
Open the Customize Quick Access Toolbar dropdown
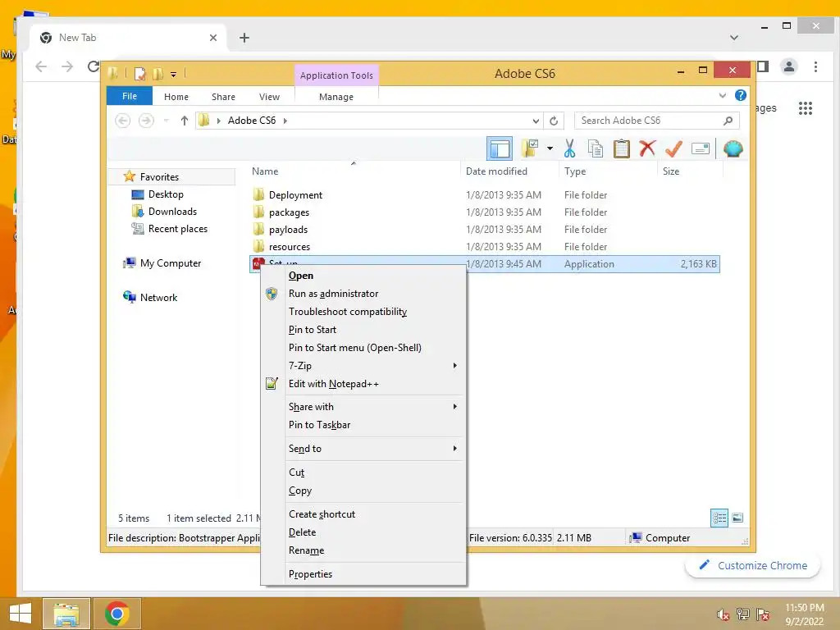click(x=174, y=74)
